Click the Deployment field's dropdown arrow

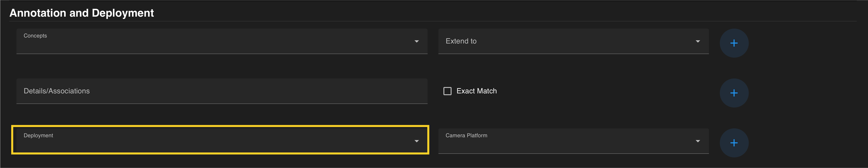point(416,141)
